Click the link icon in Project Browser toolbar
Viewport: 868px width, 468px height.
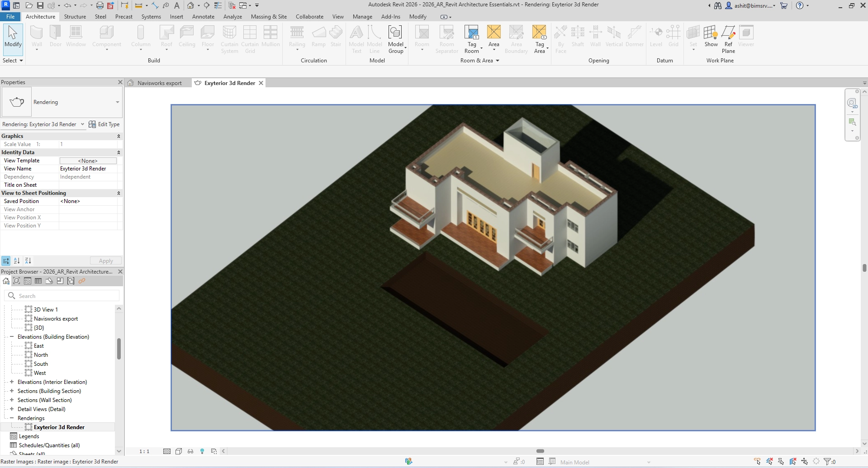82,281
